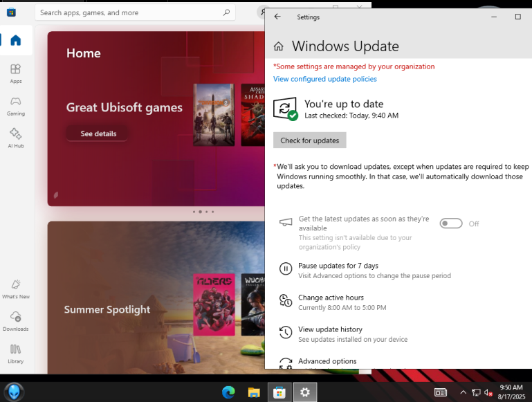Screen dimensions: 532x402
Task: Open The Alters game thumbnail
Action: tap(214, 304)
